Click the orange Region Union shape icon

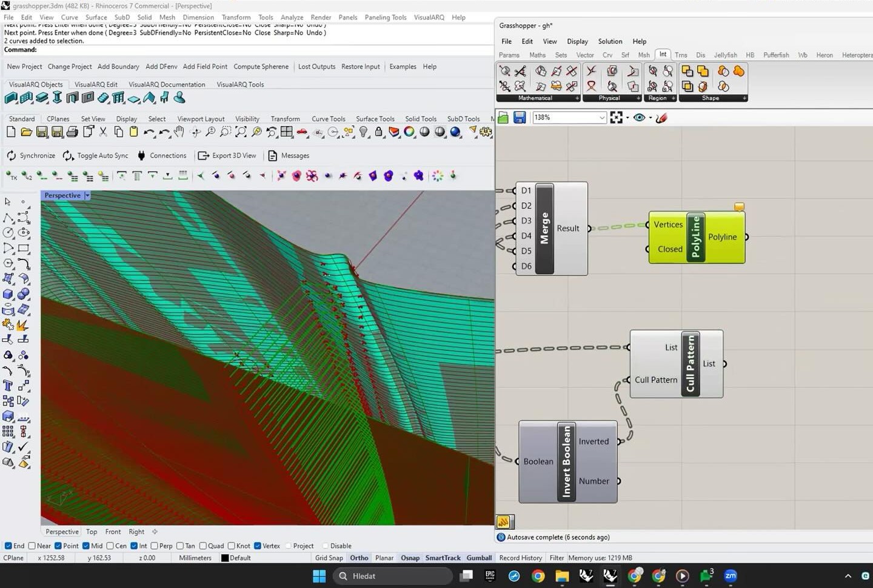click(738, 71)
